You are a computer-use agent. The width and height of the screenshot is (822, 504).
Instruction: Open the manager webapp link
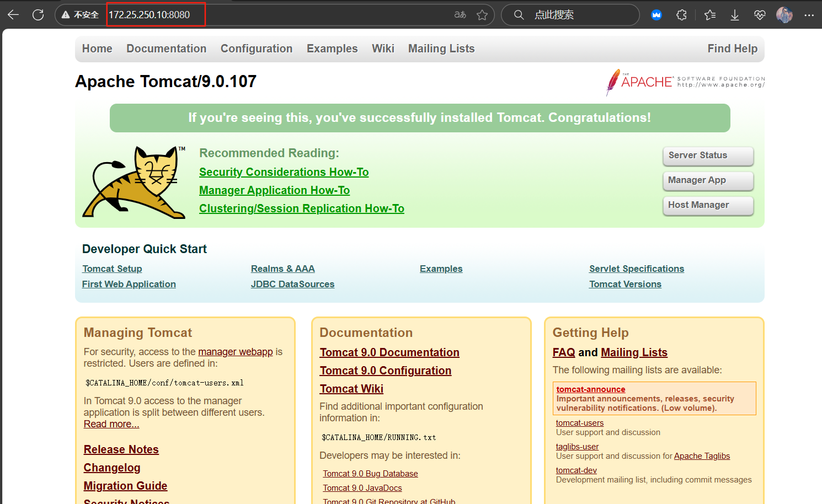tap(236, 352)
